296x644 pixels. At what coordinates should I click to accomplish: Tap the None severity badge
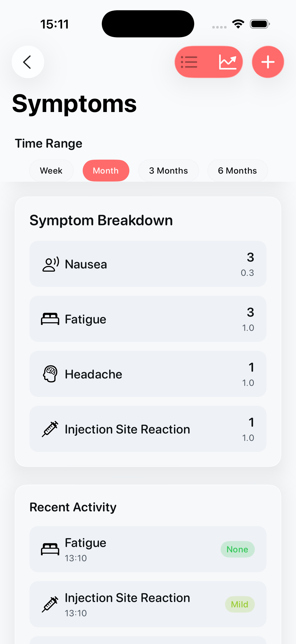(x=237, y=549)
